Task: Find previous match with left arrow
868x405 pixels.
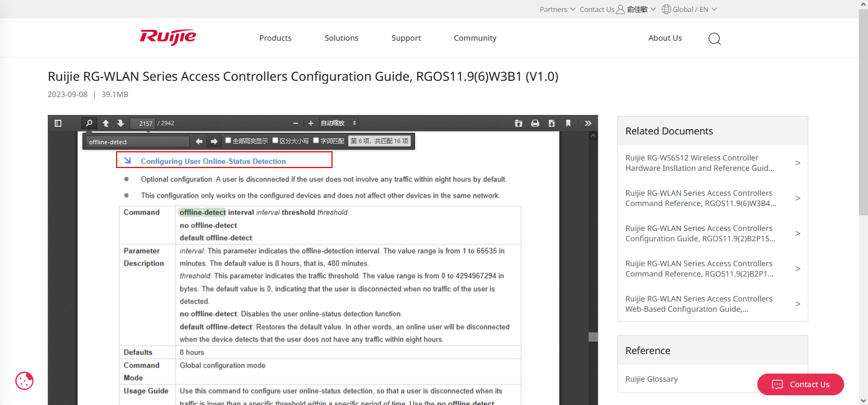Action: pyautogui.click(x=199, y=142)
